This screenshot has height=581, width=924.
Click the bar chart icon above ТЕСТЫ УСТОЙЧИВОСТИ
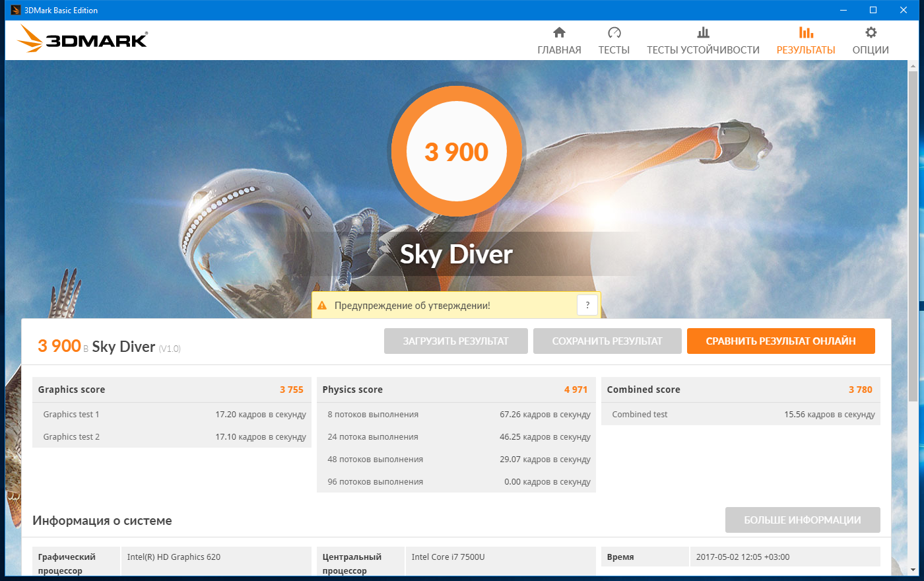[703, 32]
